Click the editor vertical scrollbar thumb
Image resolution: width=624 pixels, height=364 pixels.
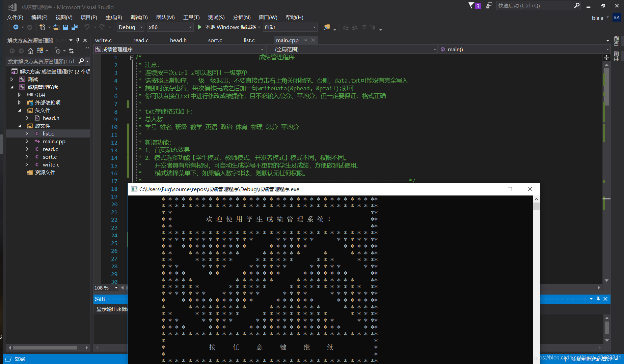(606, 87)
